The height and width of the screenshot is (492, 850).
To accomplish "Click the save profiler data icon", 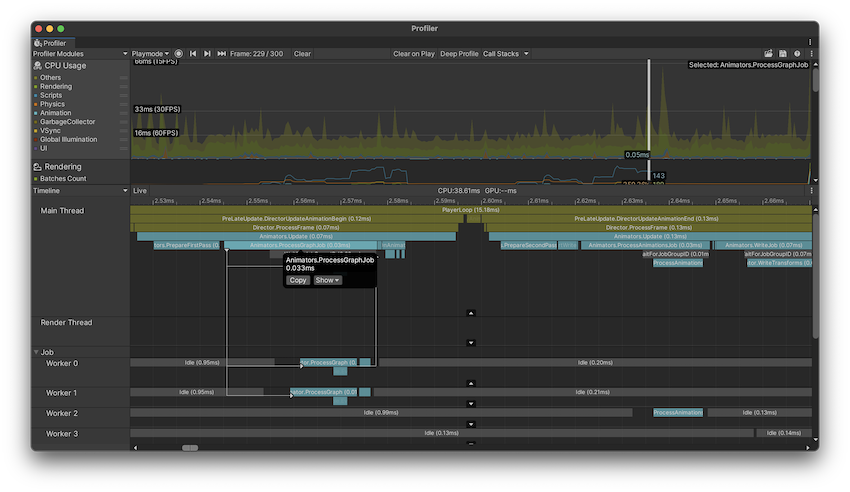I will pyautogui.click(x=783, y=54).
